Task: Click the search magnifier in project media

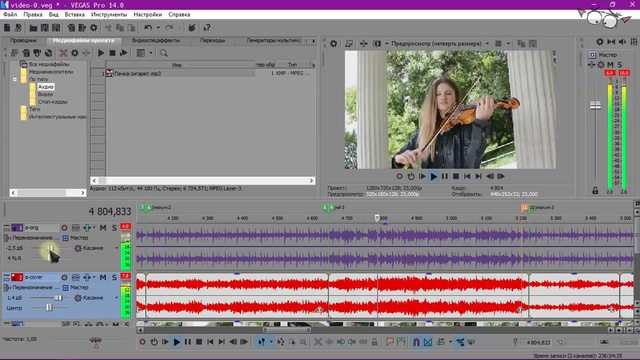Action: pyautogui.click(x=164, y=53)
